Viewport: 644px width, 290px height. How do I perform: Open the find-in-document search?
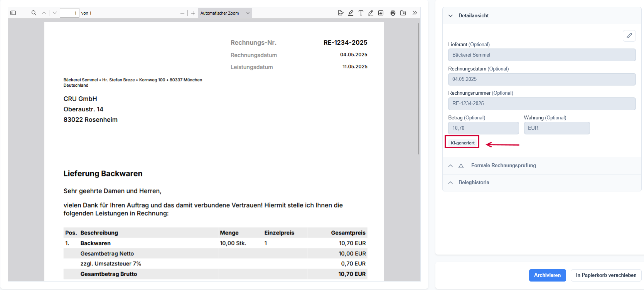click(34, 13)
